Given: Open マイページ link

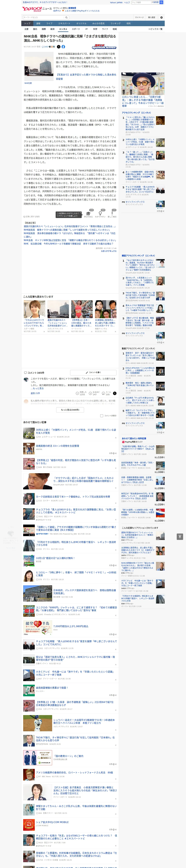Looking at the screenshot, I should 139,17.
